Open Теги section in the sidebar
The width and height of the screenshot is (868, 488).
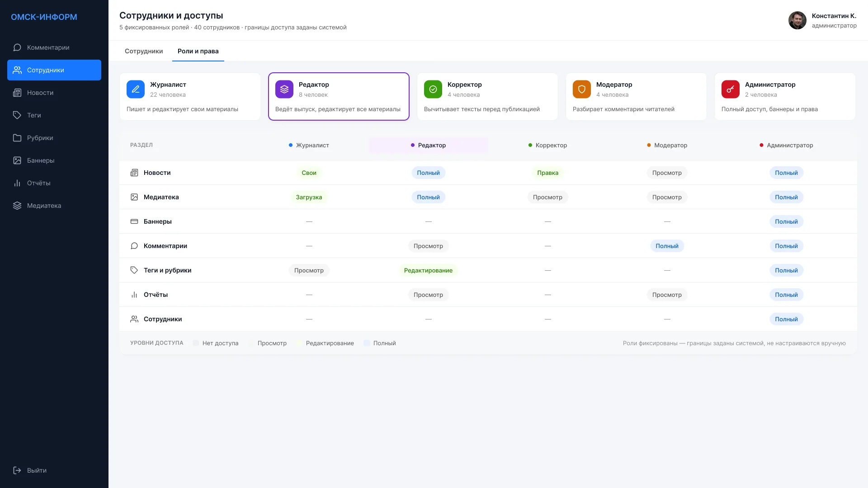click(54, 115)
